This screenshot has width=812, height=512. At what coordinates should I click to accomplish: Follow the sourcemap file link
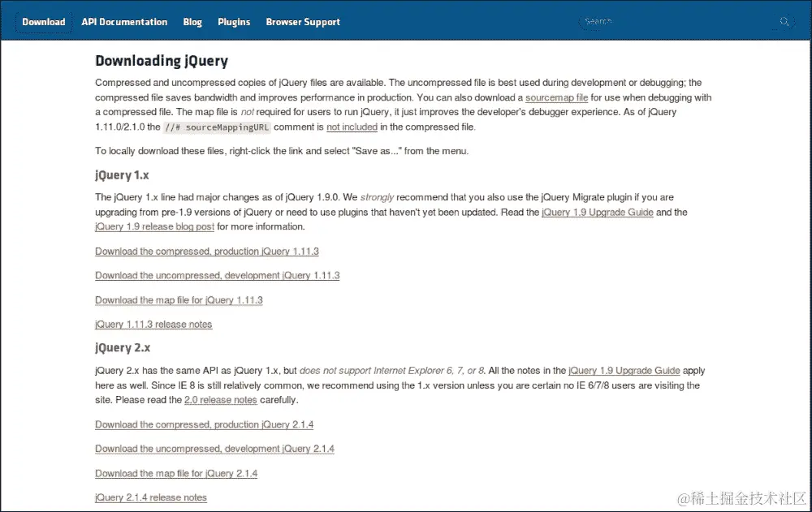point(557,97)
